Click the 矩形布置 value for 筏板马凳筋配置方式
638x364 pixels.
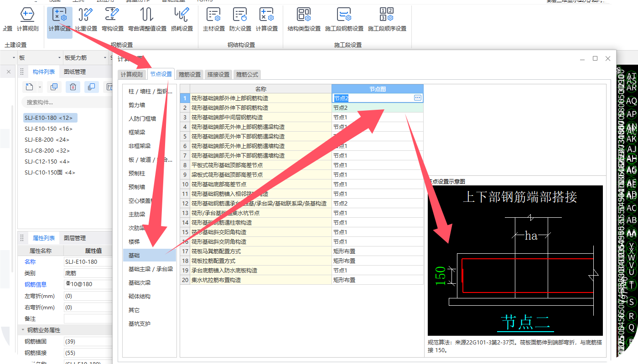point(377,251)
